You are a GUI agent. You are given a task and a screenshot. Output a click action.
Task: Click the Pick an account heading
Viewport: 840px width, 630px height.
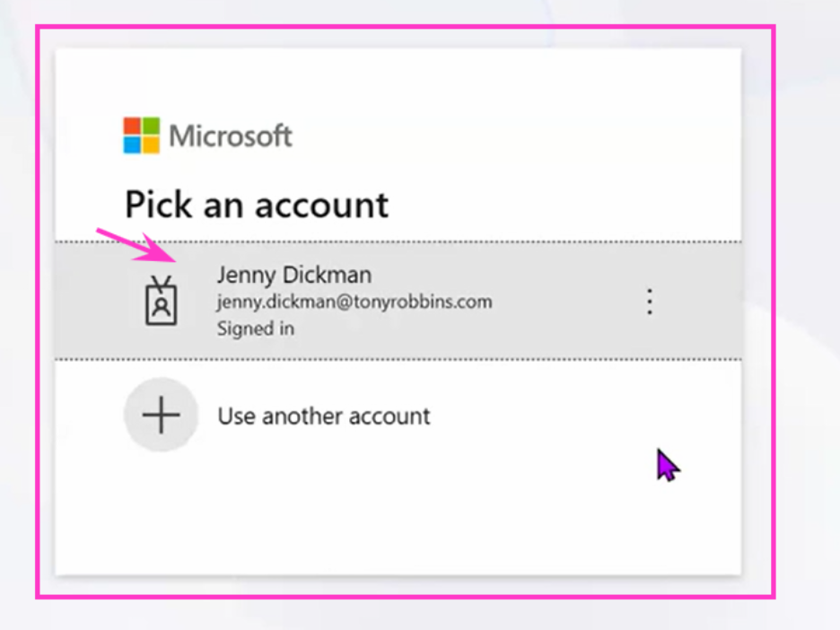tap(257, 204)
